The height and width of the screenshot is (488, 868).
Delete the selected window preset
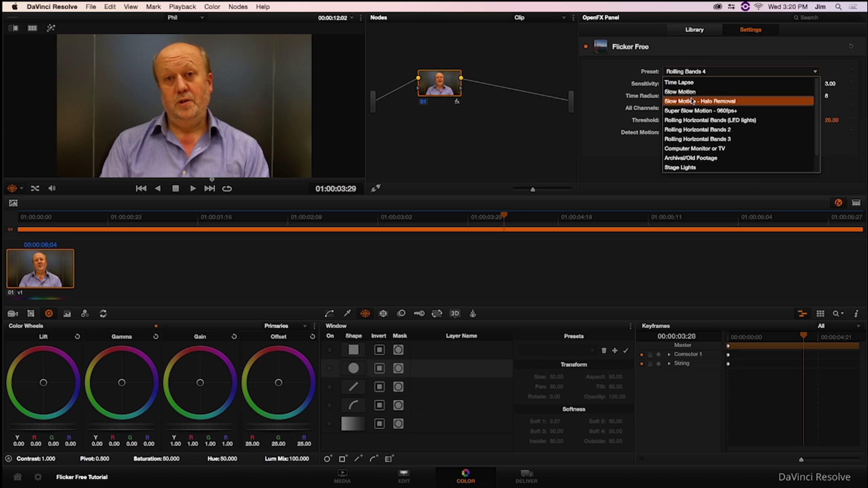pos(604,350)
